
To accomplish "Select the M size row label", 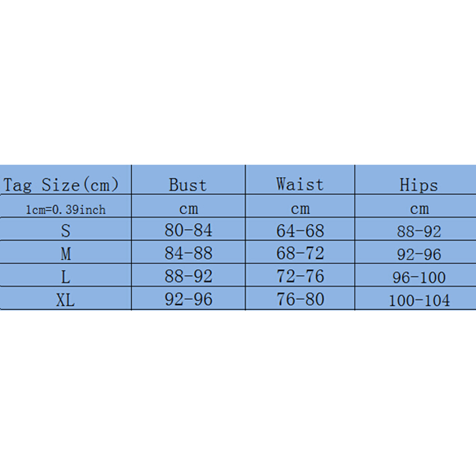I will point(66,254).
